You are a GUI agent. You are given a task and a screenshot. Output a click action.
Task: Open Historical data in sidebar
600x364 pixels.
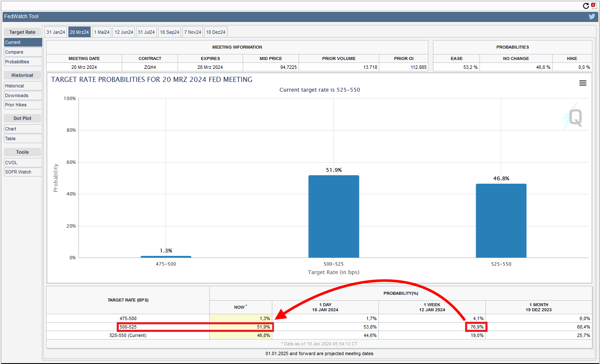[x=23, y=86]
